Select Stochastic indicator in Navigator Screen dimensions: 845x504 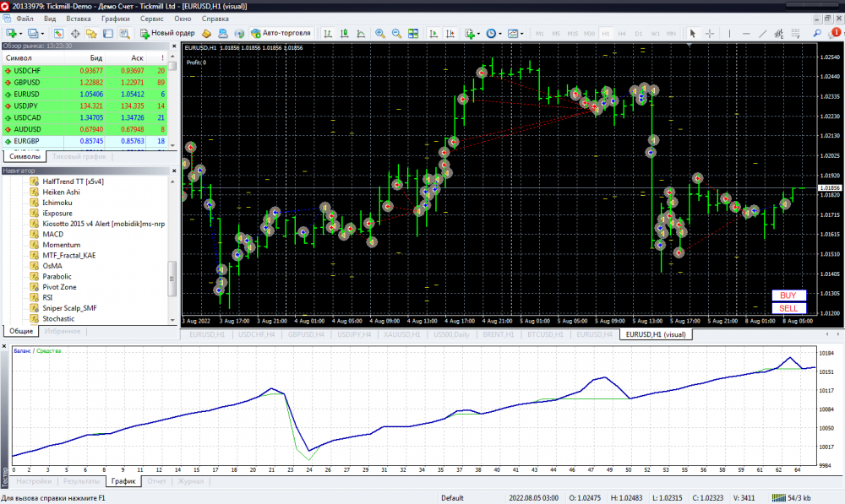coord(58,319)
